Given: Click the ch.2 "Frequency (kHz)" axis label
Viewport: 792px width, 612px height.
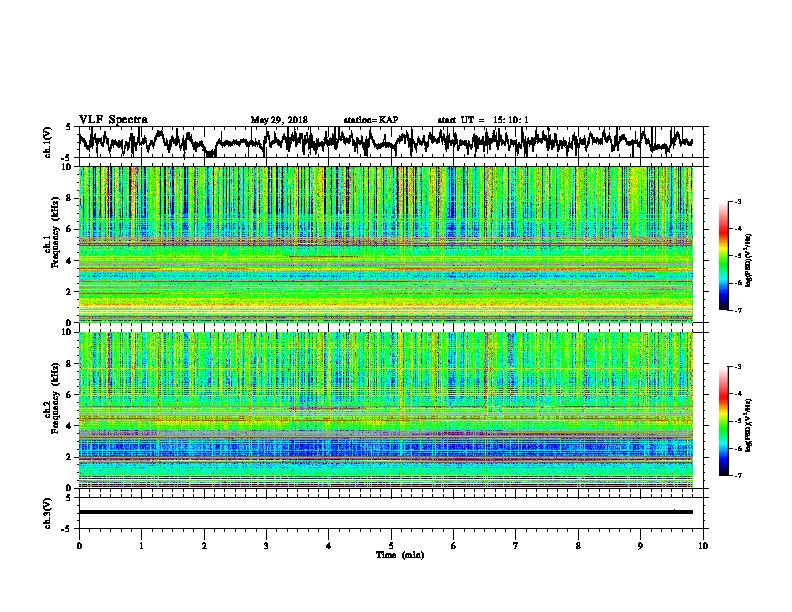Looking at the screenshot, I should pos(55,398).
